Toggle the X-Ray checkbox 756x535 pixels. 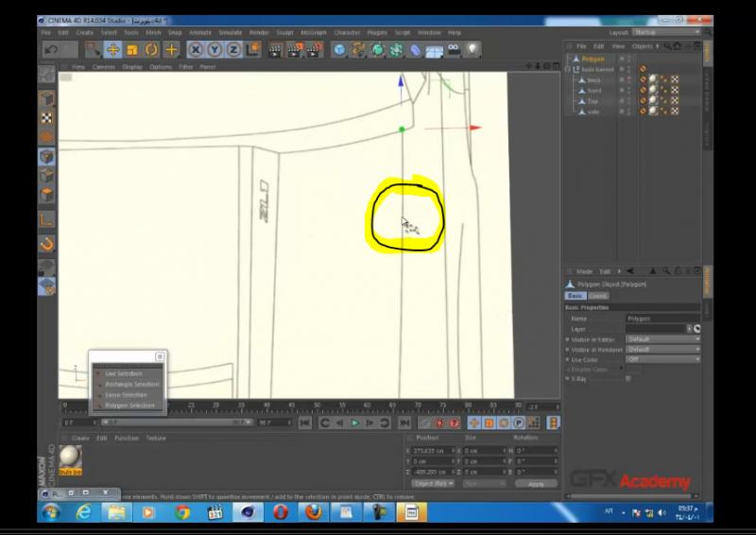628,378
